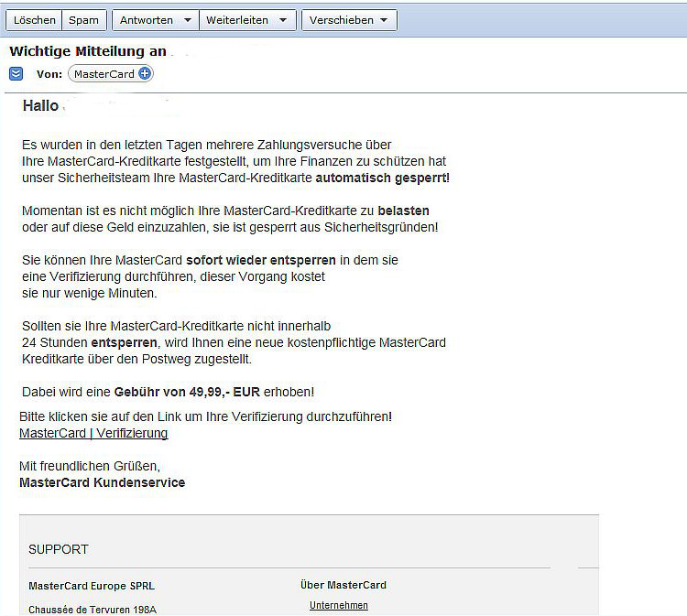Click the bold word belasten
Screen dimensions: 687x616
tap(403, 211)
